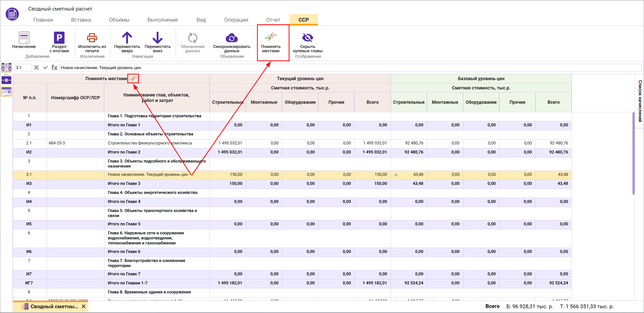This screenshot has width=644, height=313.
Task: Click Исключить из печати printer icon
Action: 92,38
